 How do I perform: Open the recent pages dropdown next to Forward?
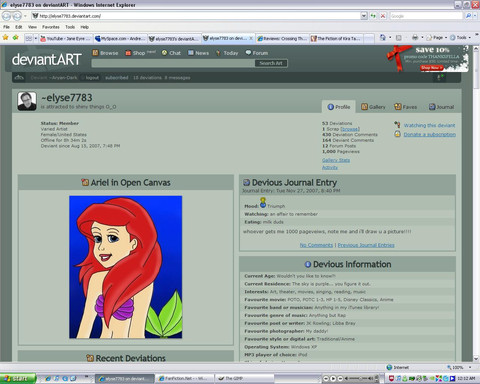[25, 16]
